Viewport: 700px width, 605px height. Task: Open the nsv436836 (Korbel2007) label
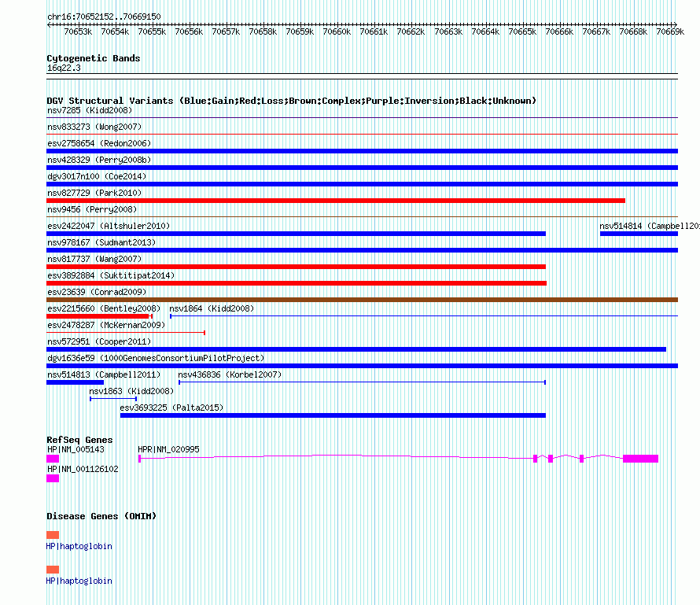(x=230, y=374)
